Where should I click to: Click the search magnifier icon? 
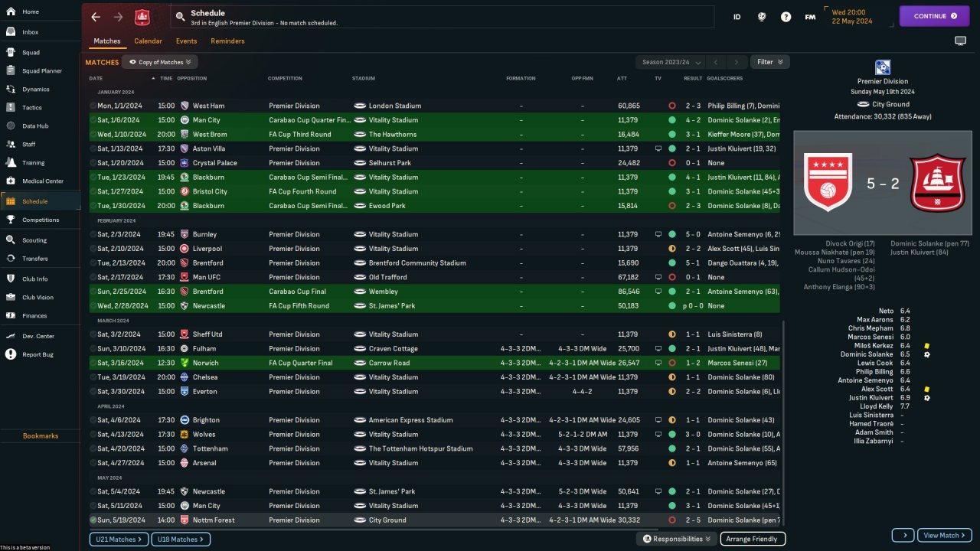click(x=180, y=16)
